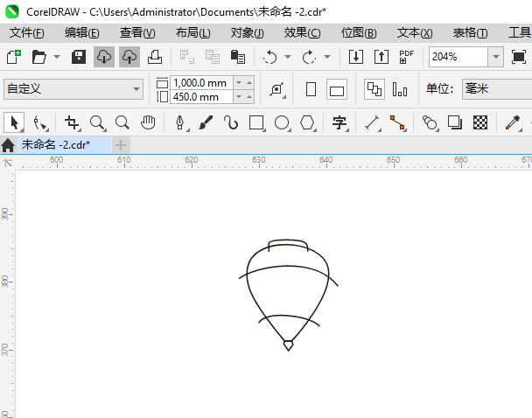Viewport: 532px width, 418px height.
Task: Click the page width 1,000.0 mm field
Action: click(x=201, y=83)
